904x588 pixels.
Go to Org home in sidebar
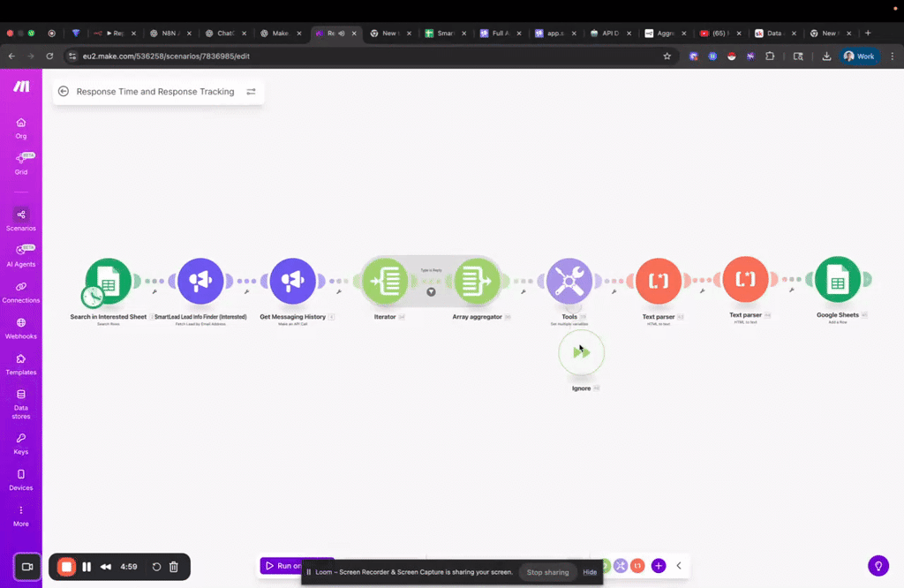point(21,128)
